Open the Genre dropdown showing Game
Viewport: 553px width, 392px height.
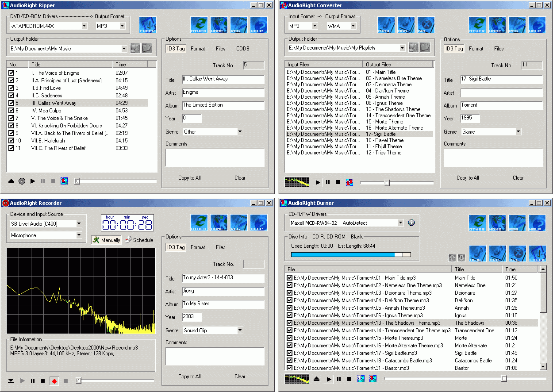pos(518,132)
